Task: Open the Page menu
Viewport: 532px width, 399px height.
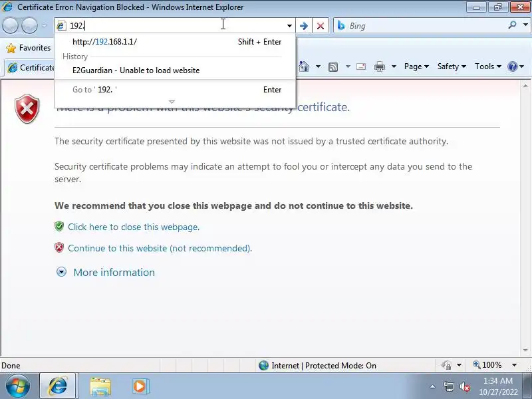Action: [416, 66]
